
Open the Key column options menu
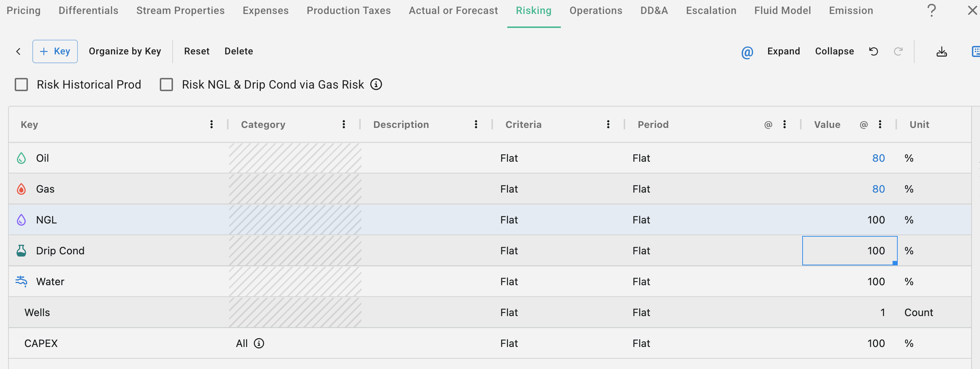pos(212,125)
